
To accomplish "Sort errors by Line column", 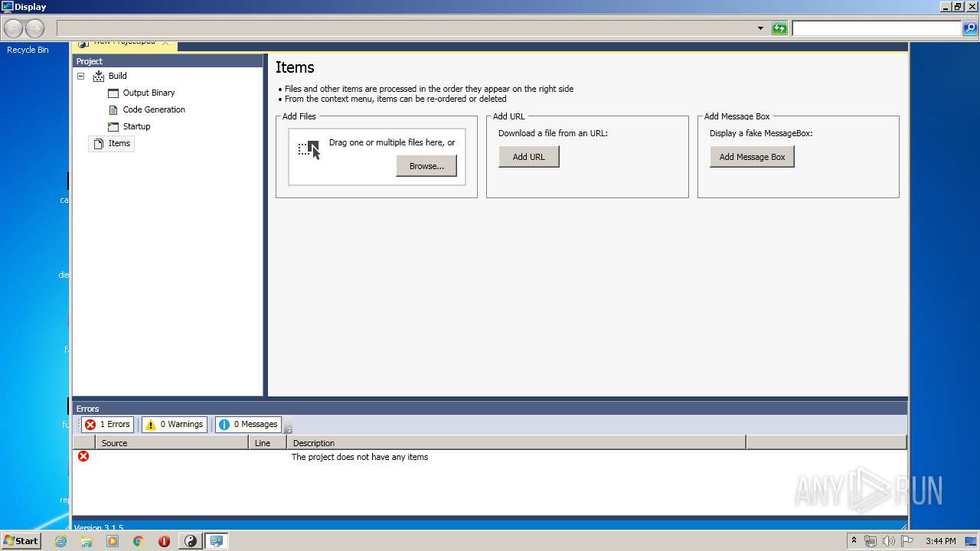I will point(267,442).
